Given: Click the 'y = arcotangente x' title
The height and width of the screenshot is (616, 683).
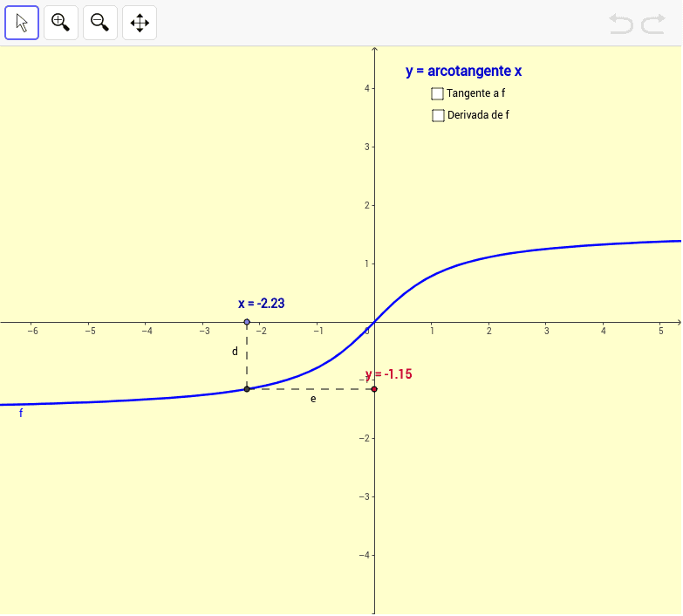Looking at the screenshot, I should (463, 71).
